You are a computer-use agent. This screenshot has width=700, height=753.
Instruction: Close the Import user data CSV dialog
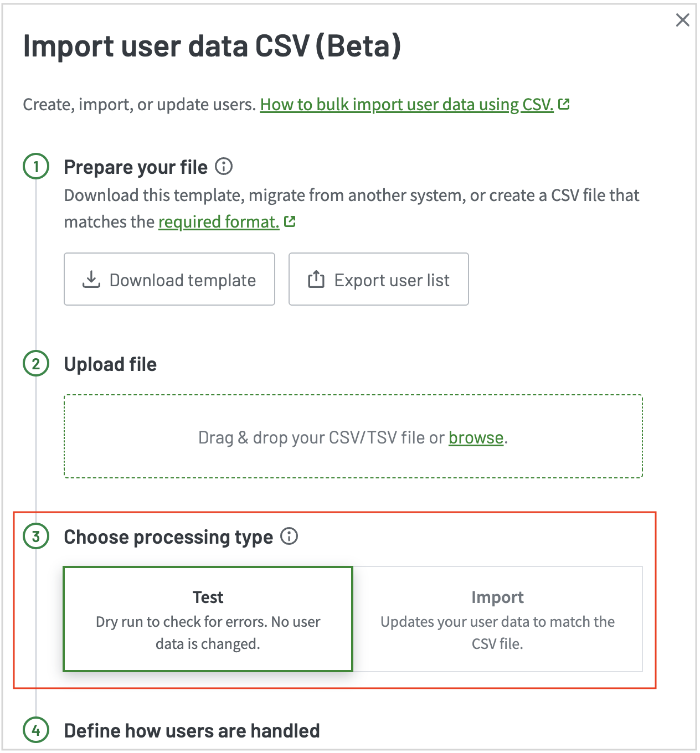[x=682, y=20]
